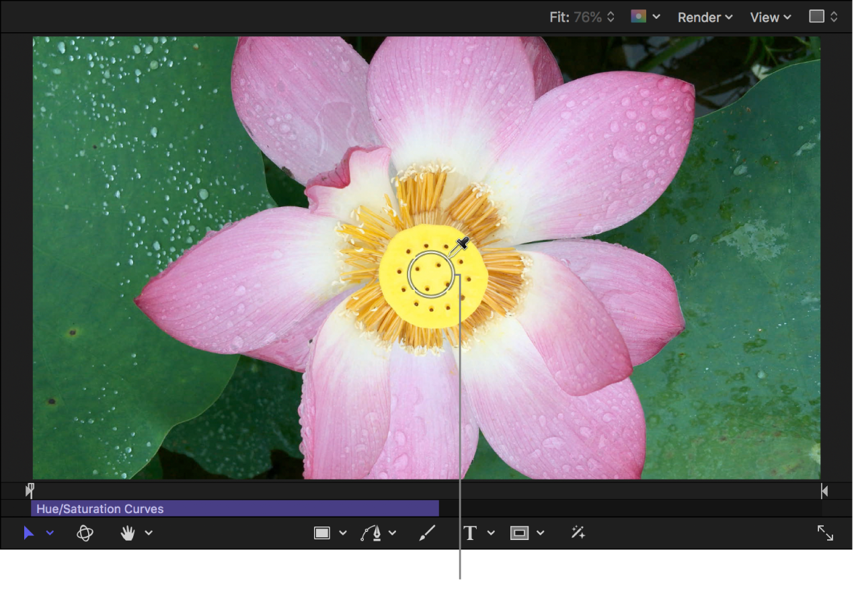The width and height of the screenshot is (854, 616).
Task: Click the right play-range end marker
Action: pos(824,491)
